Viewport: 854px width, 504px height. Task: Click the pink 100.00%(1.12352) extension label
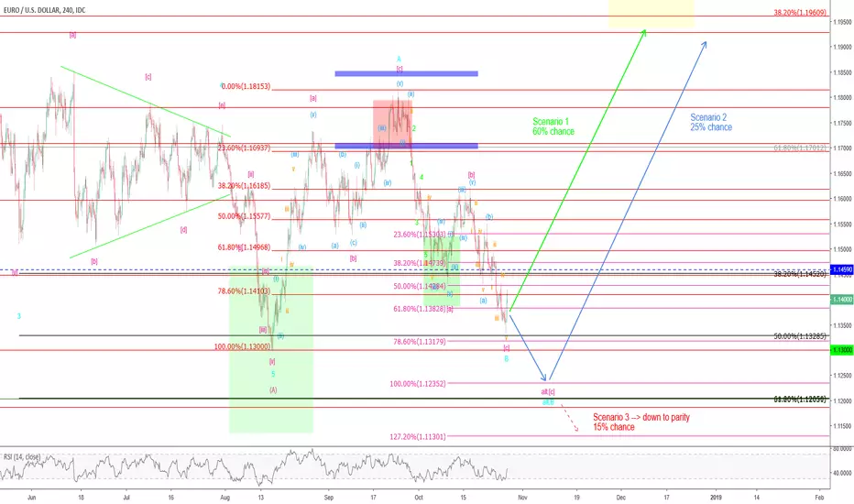418,384
